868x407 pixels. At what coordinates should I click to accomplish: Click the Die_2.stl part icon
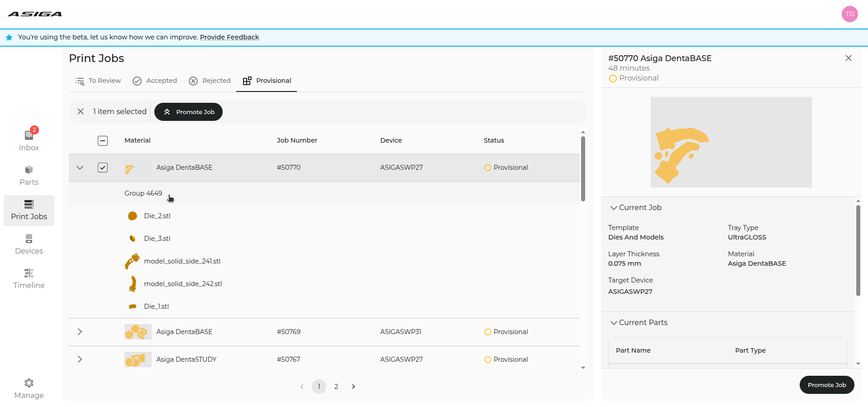133,216
